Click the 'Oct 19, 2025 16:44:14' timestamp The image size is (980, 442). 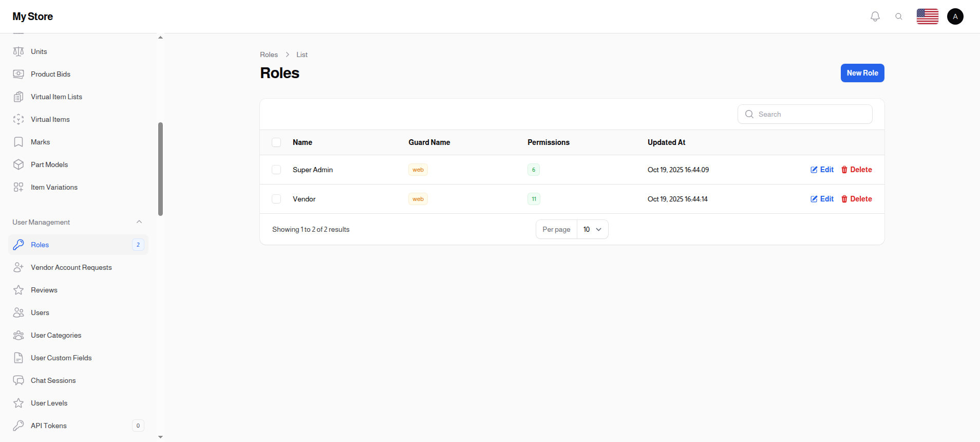[677, 199]
